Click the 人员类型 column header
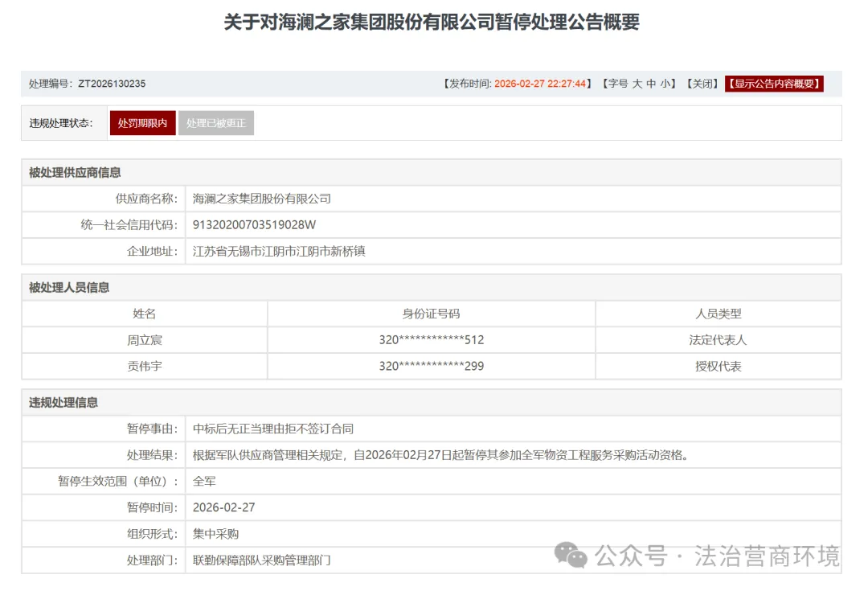The width and height of the screenshot is (868, 591). coord(719,314)
